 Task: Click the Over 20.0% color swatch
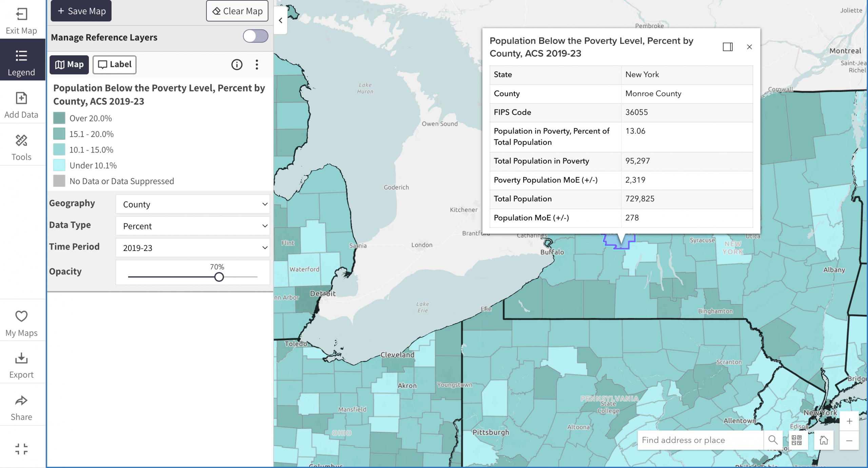[59, 118]
